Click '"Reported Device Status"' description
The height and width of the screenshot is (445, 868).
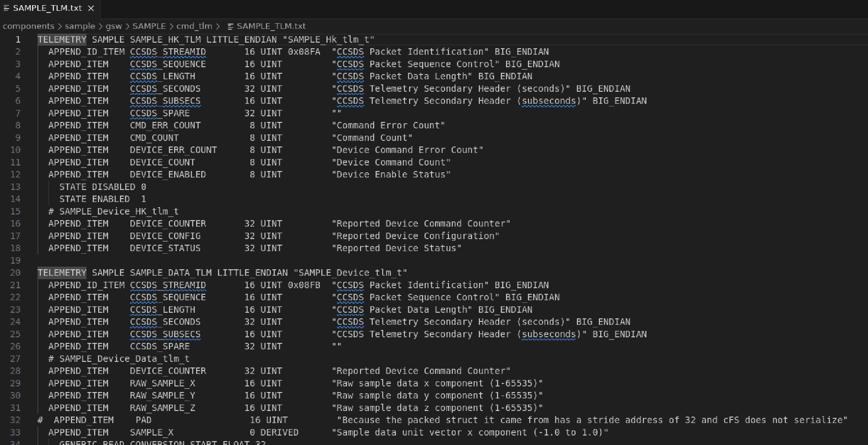397,248
